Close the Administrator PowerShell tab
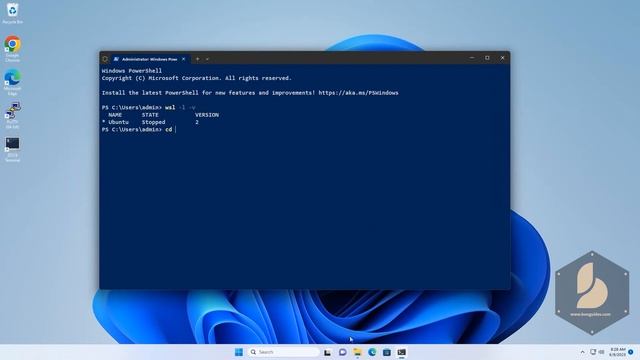640x360 pixels. 184,59
